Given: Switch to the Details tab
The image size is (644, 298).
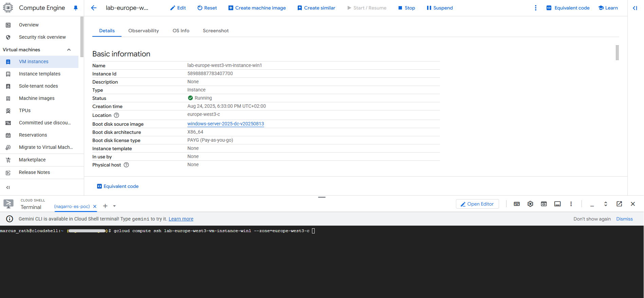Looking at the screenshot, I should pos(107,31).
